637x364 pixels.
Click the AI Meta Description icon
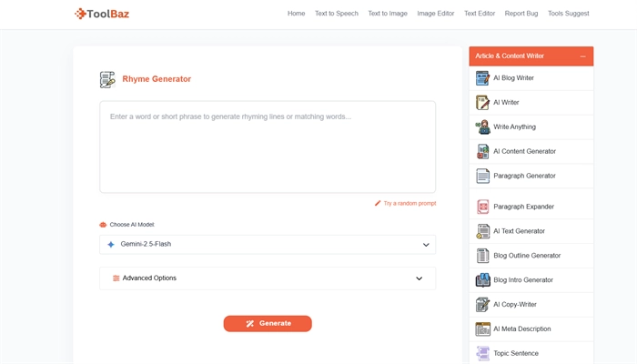[x=482, y=329]
